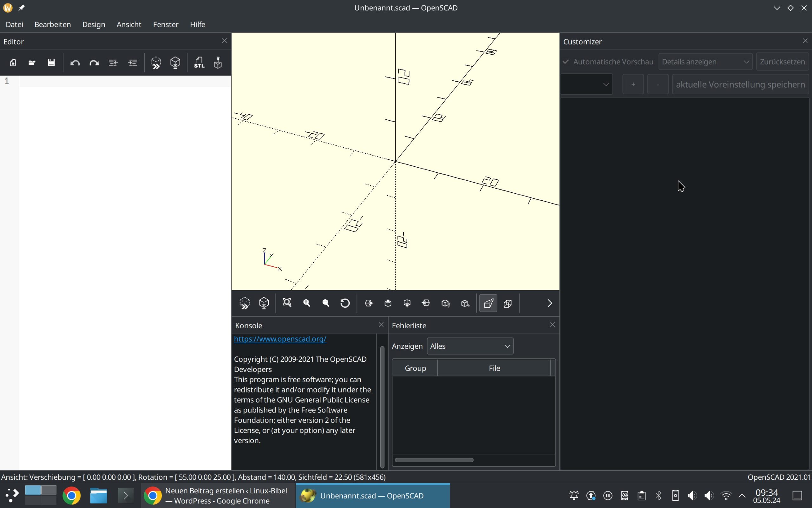Viewport: 812px width, 508px height.
Task: Switch to the Left view cube icon
Action: point(426,303)
